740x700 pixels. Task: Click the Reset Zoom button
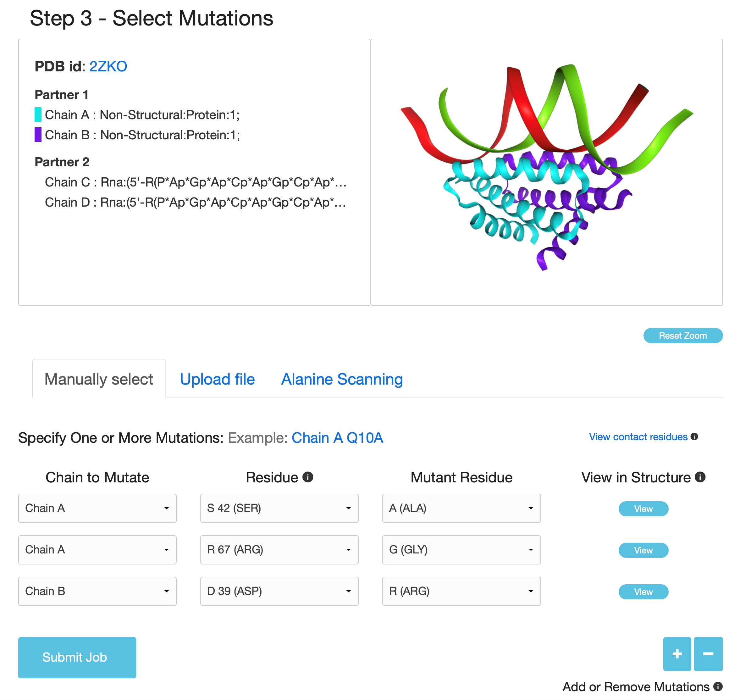tap(682, 336)
